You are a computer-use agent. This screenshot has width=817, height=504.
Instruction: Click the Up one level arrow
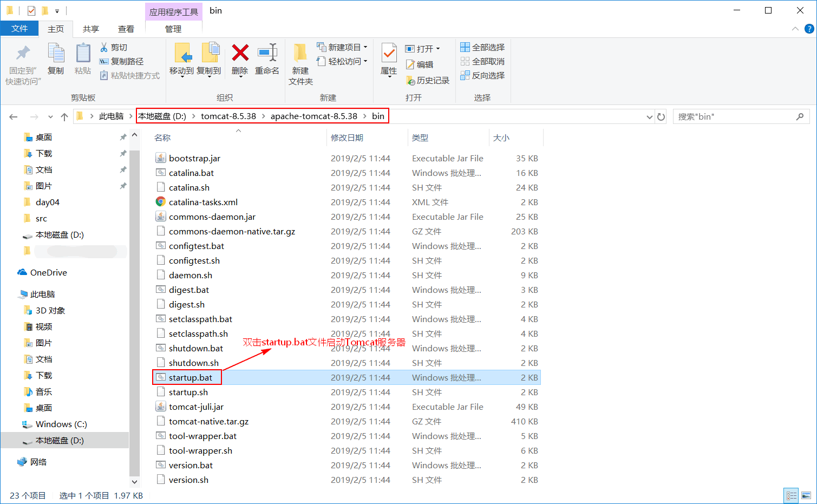64,117
